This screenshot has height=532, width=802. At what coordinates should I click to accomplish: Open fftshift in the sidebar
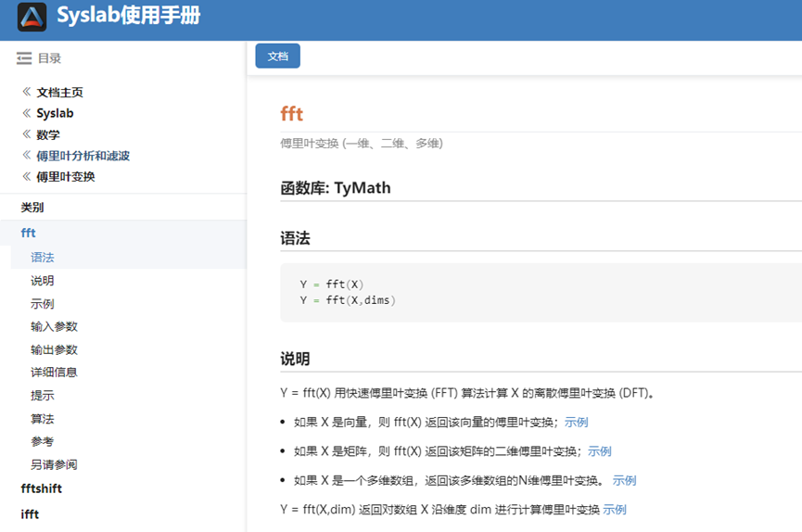[42, 488]
